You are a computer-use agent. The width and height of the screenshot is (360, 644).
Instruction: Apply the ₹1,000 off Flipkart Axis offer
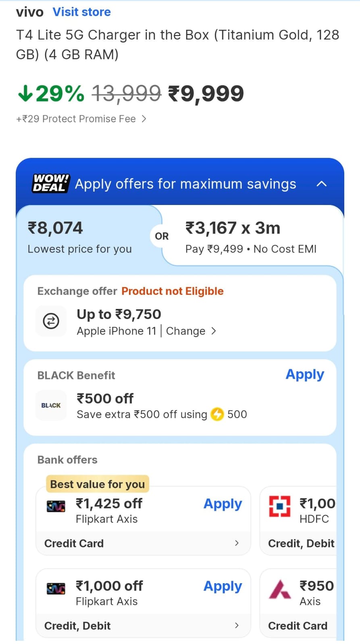pos(223,586)
